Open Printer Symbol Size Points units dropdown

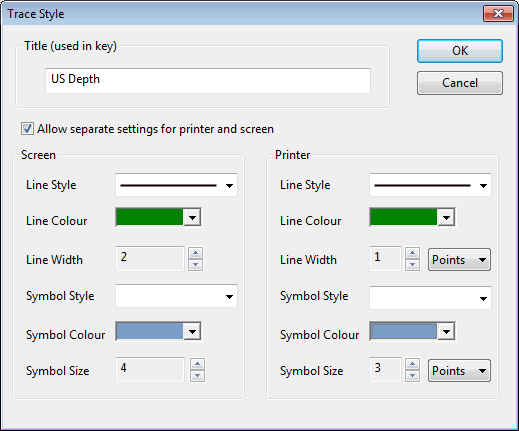(459, 370)
